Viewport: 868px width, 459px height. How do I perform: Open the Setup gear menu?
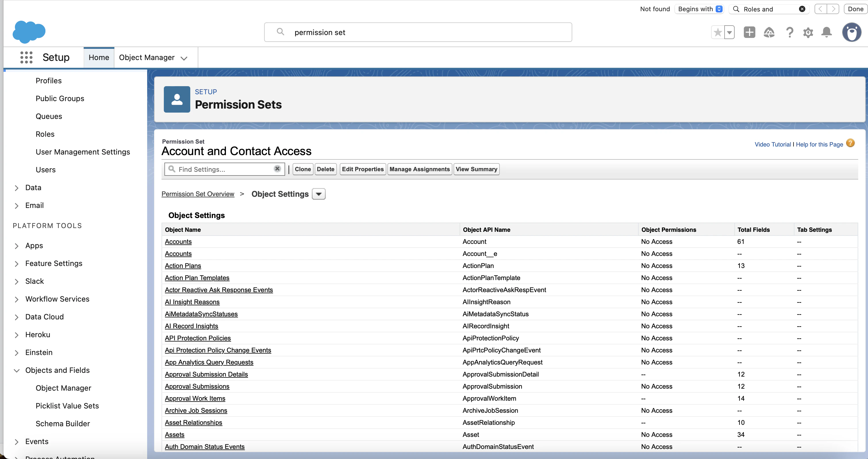point(808,32)
